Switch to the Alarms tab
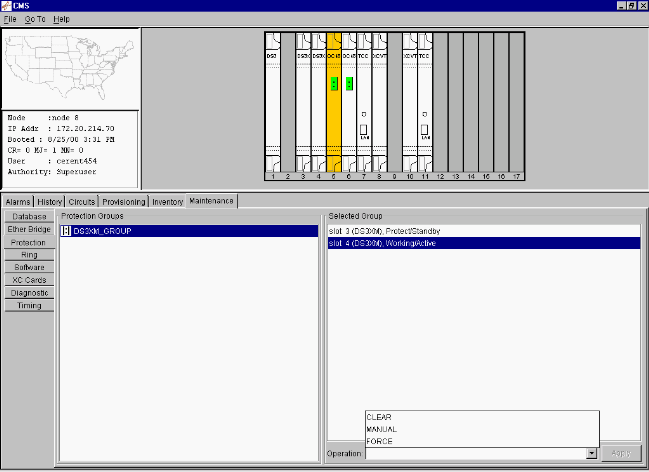Viewport: 649px width, 472px height. point(18,202)
